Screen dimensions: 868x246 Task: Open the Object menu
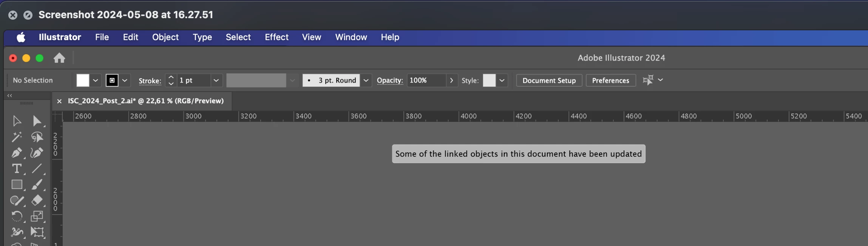[x=165, y=37]
